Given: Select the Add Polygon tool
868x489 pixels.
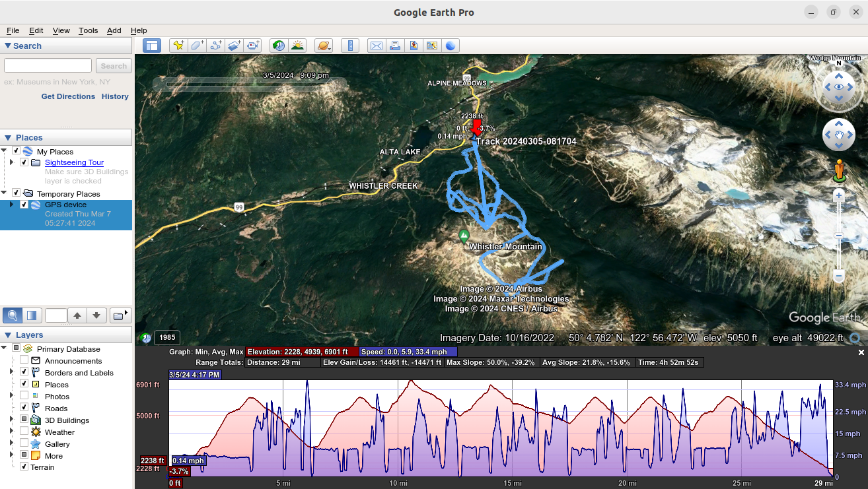Looking at the screenshot, I should [x=197, y=46].
